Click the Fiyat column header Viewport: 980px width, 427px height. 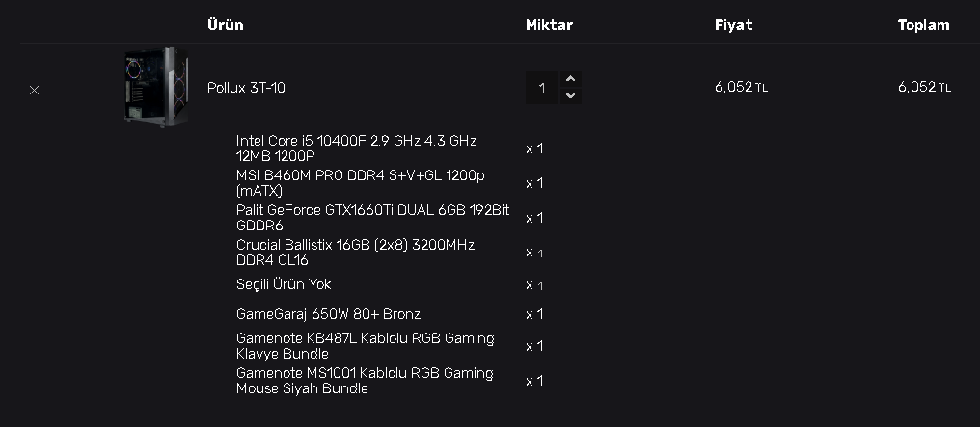click(733, 25)
